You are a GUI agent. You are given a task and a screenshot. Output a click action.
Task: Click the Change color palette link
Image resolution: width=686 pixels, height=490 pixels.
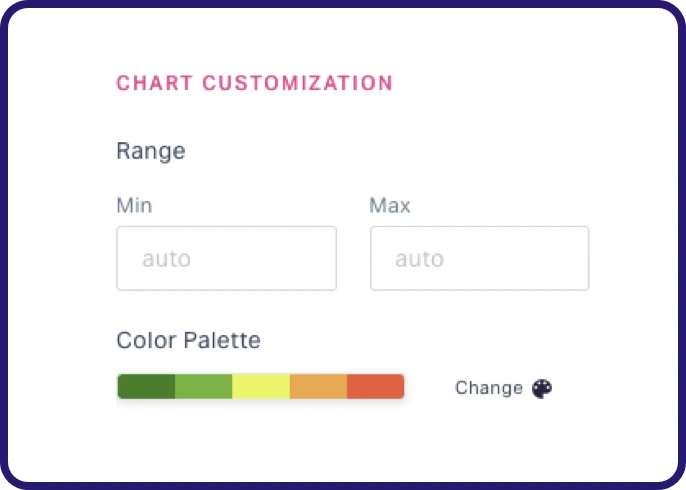pyautogui.click(x=489, y=388)
